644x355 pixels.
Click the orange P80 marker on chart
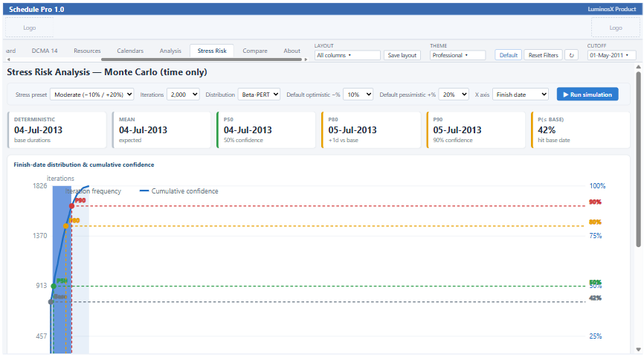point(65,226)
